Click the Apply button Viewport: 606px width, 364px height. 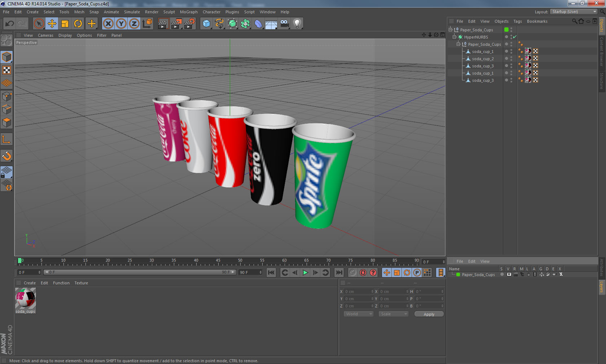pos(429,314)
